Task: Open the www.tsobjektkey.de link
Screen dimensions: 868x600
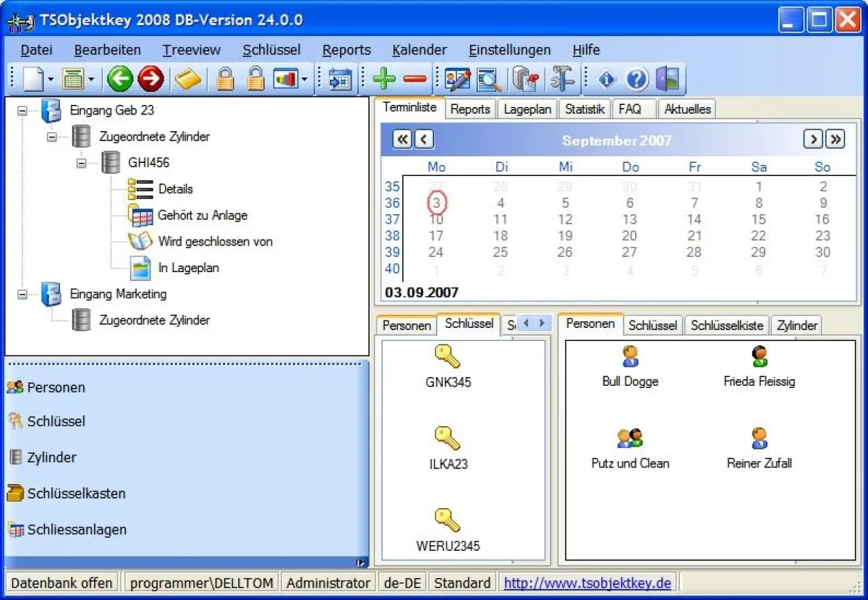Action: [587, 583]
